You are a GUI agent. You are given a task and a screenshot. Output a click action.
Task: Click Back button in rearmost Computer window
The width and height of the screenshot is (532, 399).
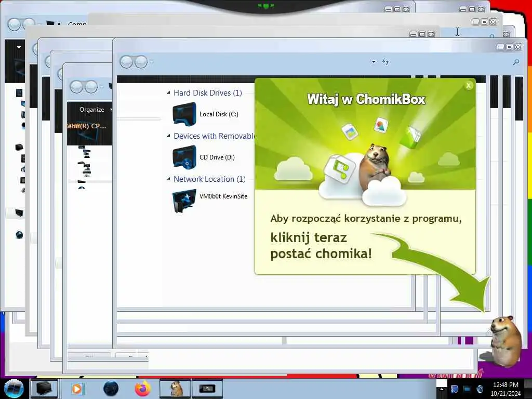[x=14, y=24]
